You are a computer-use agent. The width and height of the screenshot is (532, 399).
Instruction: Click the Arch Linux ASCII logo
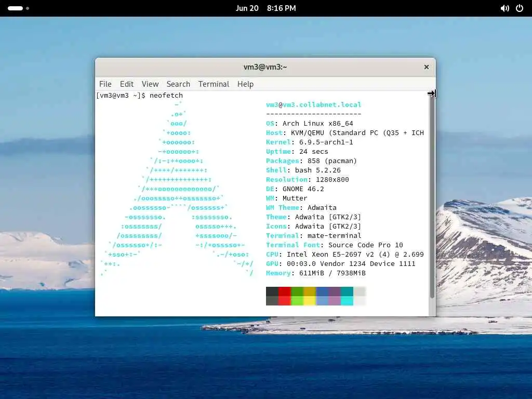177,189
